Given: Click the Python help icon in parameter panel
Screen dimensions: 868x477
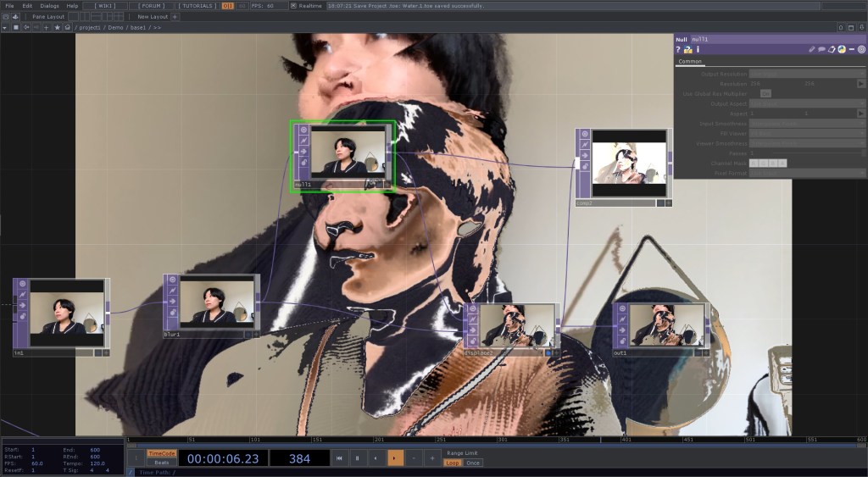Looking at the screenshot, I should pyautogui.click(x=687, y=50).
